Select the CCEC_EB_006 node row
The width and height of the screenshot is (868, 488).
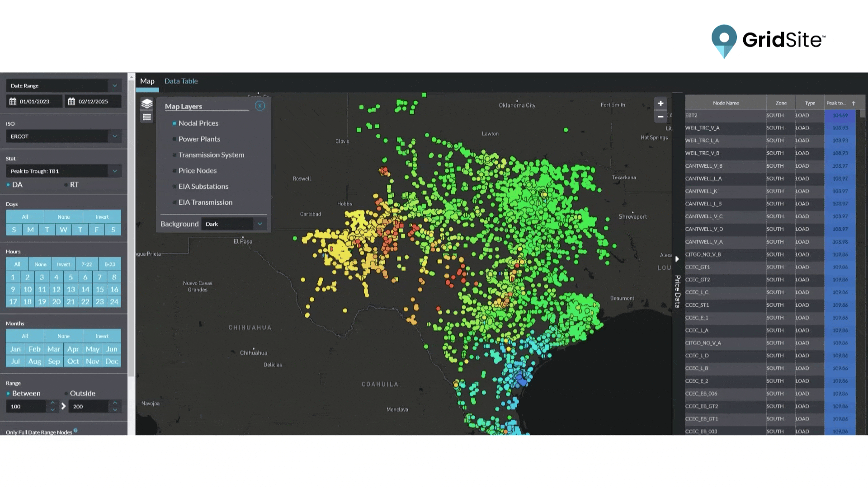pyautogui.click(x=770, y=394)
